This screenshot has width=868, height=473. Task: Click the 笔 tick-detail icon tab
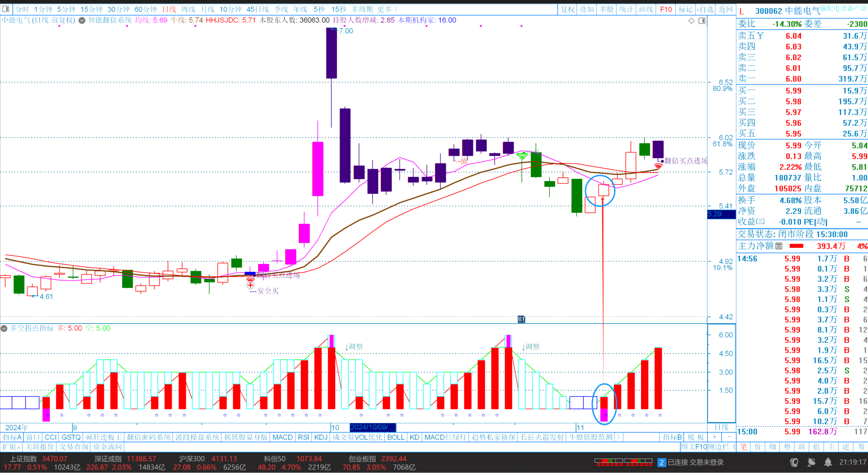(744, 447)
